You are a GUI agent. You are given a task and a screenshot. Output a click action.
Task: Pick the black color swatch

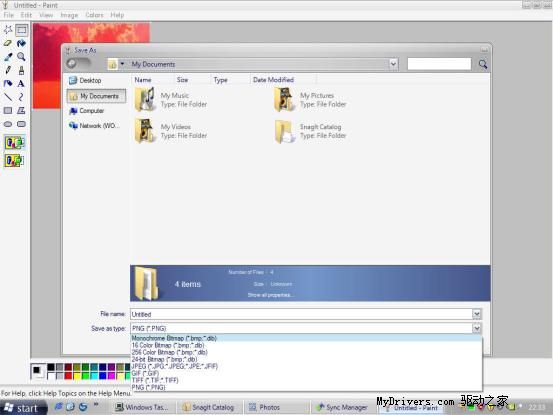[x=51, y=367]
